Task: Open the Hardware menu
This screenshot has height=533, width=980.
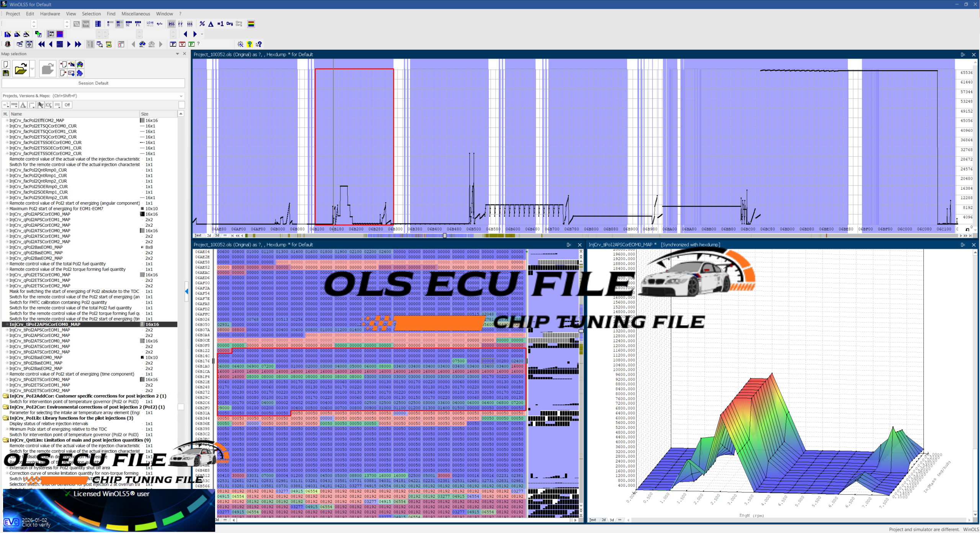Action: point(50,14)
